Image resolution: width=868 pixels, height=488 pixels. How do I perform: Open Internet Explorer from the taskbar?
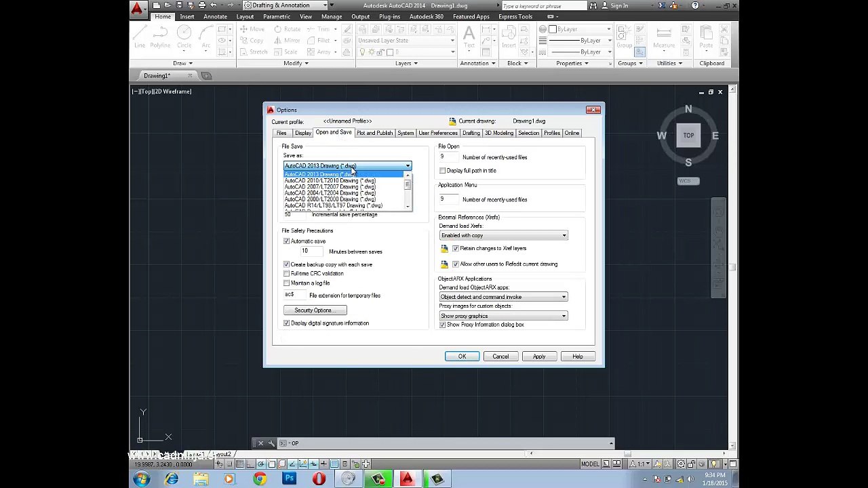point(172,479)
